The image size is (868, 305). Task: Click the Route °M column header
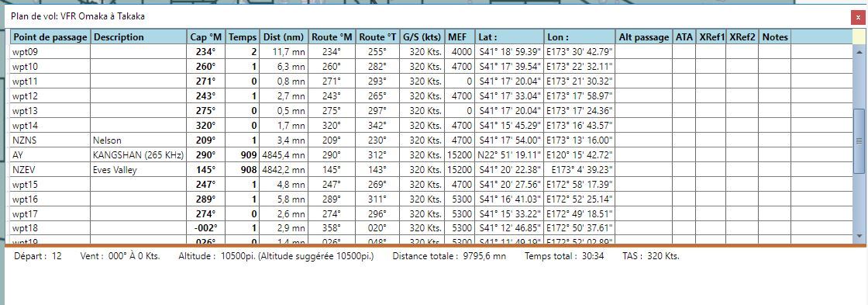(332, 37)
